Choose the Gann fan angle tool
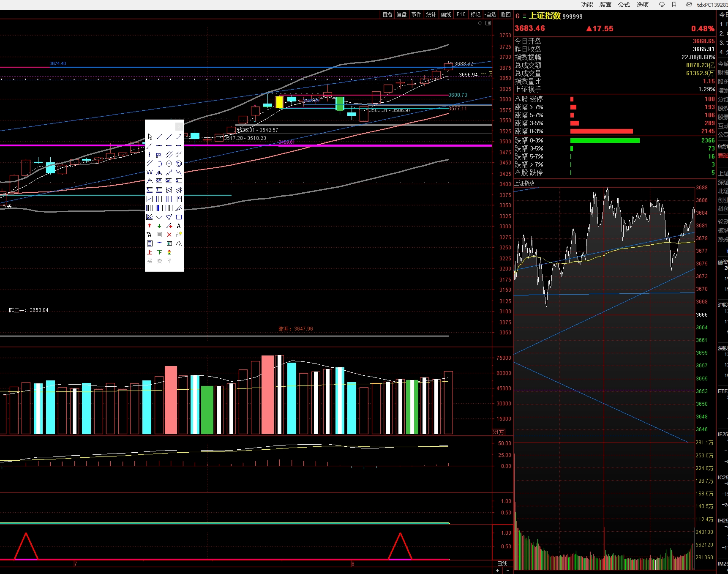The width and height of the screenshot is (728, 574). click(150, 217)
